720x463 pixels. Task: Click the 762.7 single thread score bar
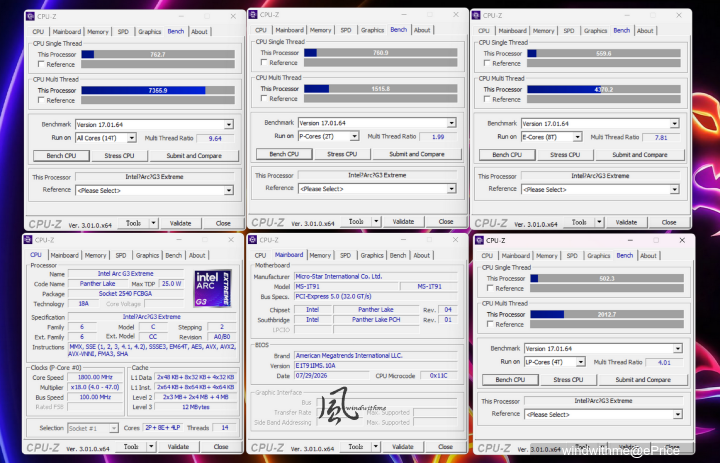[158, 54]
